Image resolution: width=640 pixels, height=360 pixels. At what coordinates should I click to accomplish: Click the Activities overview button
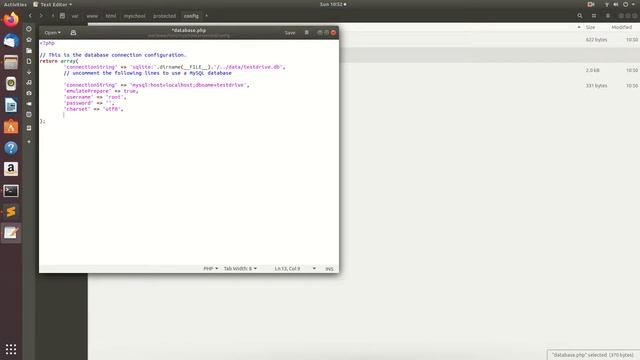pyautogui.click(x=15, y=4)
